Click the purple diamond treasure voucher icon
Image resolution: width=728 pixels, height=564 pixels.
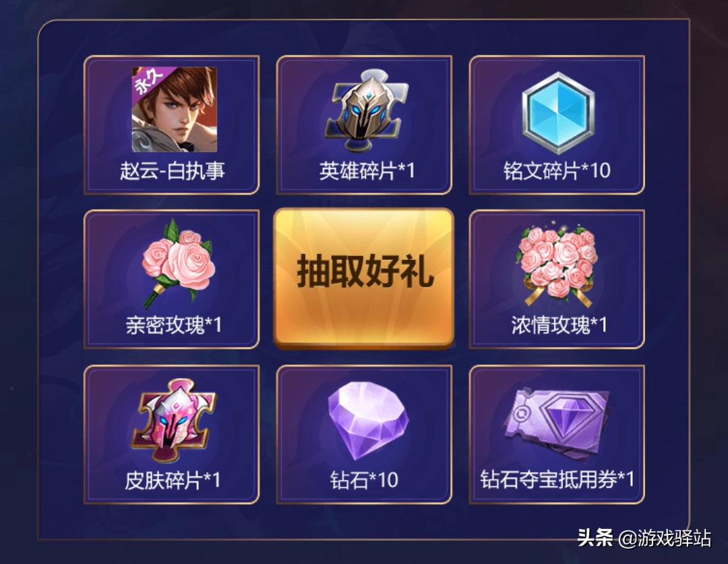tap(557, 423)
